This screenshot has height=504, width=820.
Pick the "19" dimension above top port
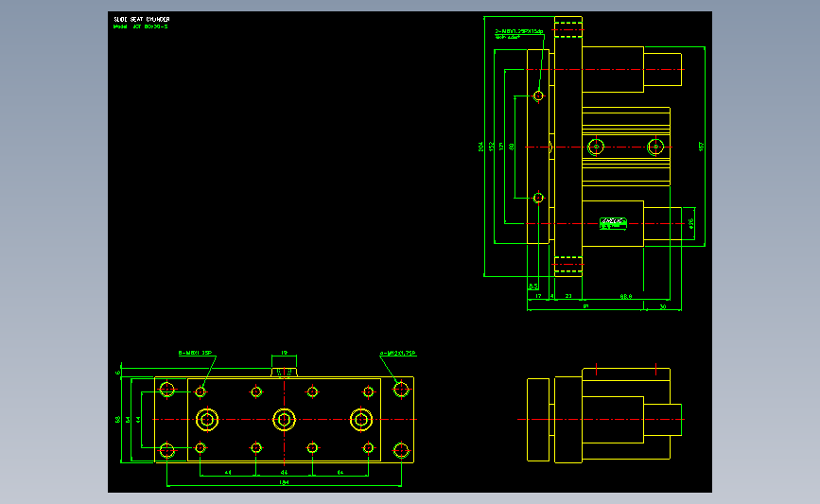(284, 353)
